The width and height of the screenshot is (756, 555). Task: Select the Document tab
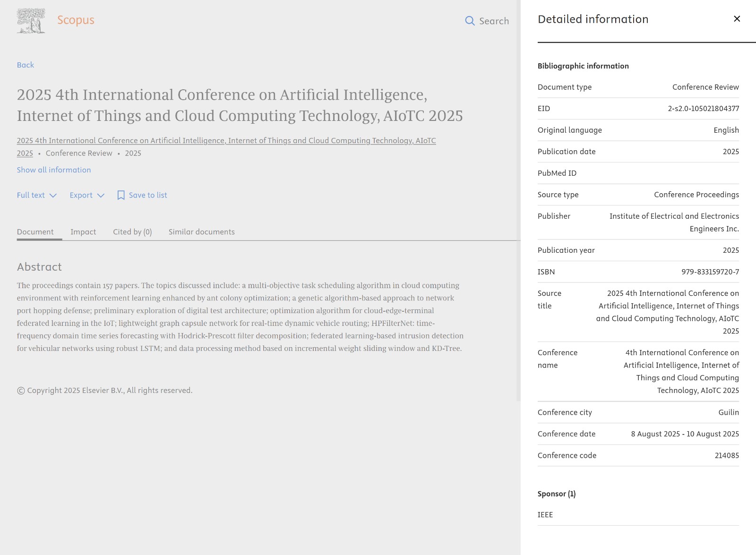pos(35,232)
